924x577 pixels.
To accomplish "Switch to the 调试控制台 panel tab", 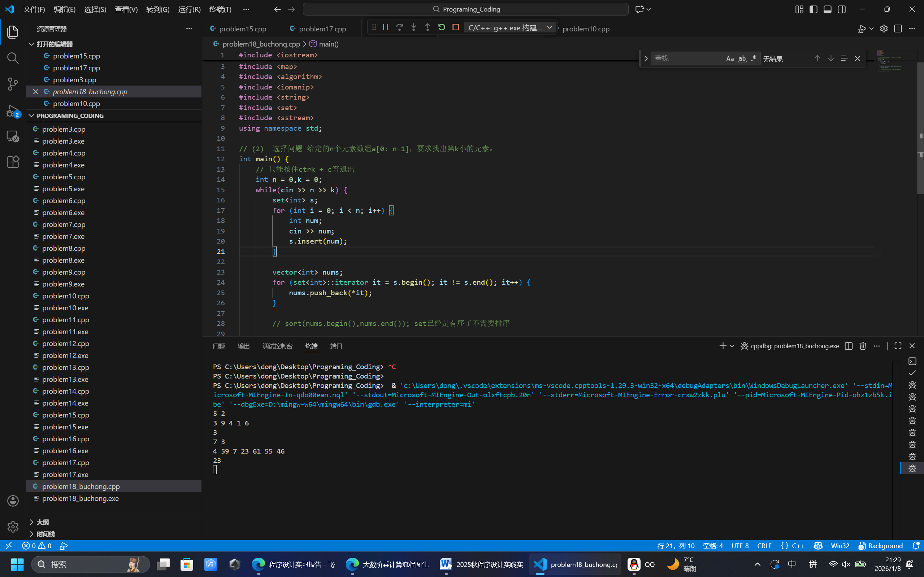I will 278,346.
